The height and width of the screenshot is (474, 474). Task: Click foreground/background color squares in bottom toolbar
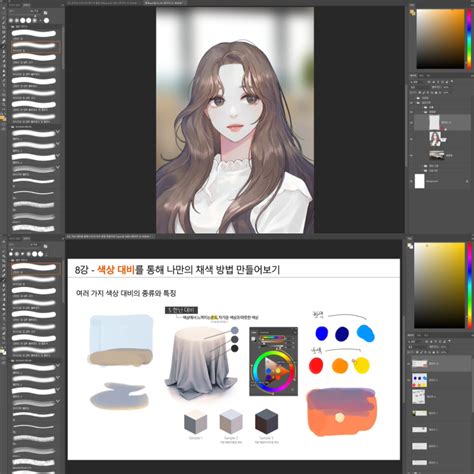pos(3,352)
